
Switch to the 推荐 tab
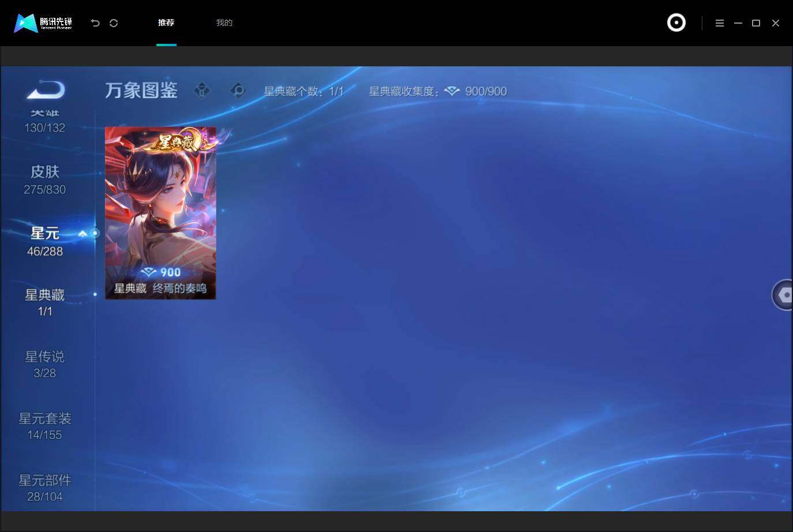[166, 23]
